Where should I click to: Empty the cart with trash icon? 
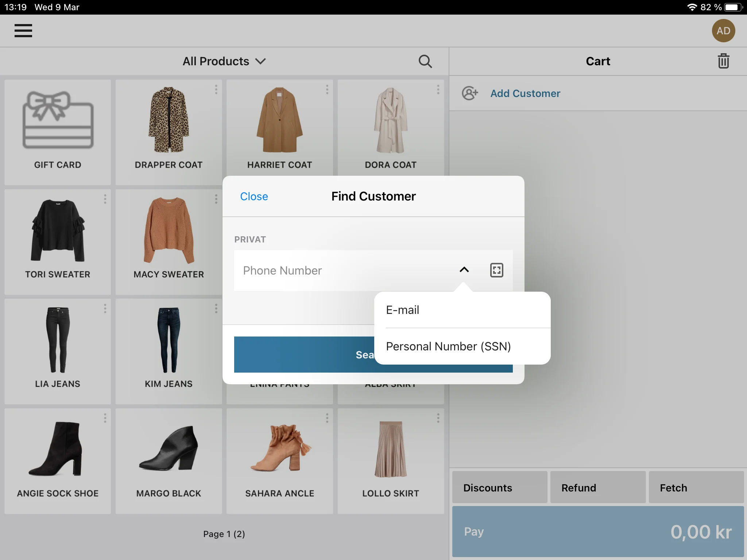tap(723, 61)
